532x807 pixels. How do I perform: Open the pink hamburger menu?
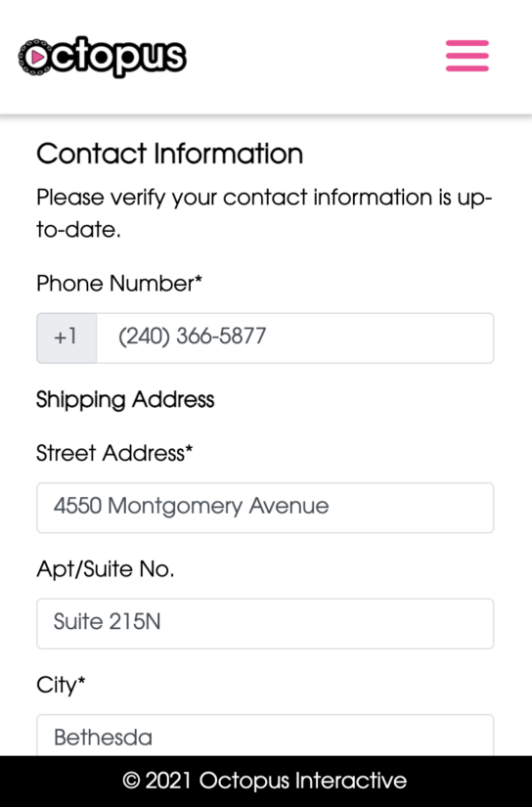(467, 56)
